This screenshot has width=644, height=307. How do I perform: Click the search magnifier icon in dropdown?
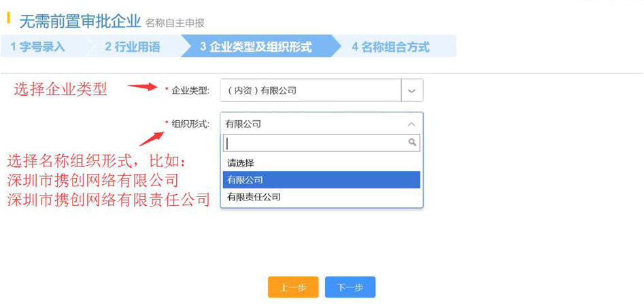[412, 143]
